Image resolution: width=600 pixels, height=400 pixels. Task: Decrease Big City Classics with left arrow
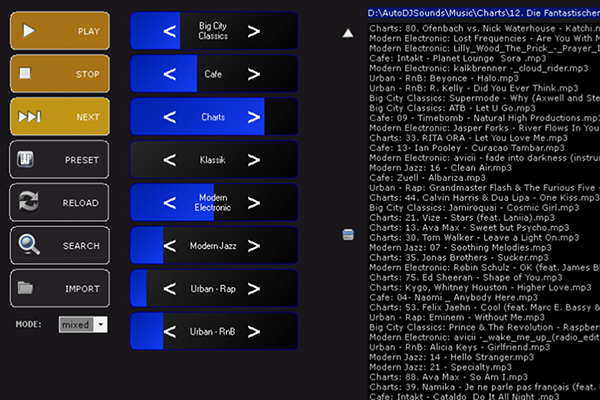click(x=170, y=31)
